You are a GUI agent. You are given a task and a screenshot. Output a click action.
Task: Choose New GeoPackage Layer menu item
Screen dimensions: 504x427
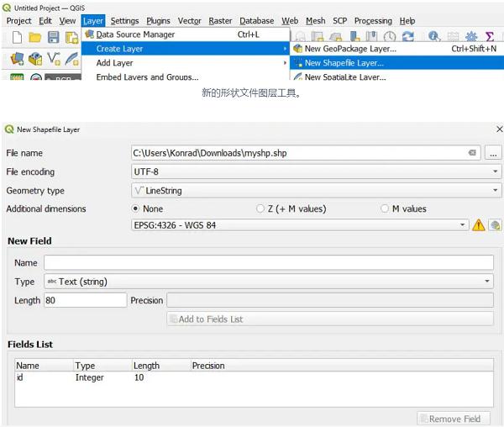[397, 49]
